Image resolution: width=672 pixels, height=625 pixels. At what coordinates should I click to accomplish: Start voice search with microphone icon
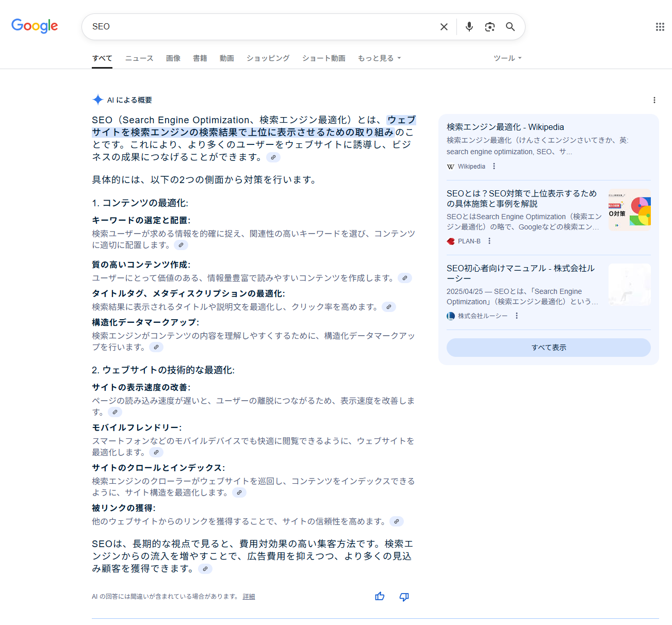point(469,27)
